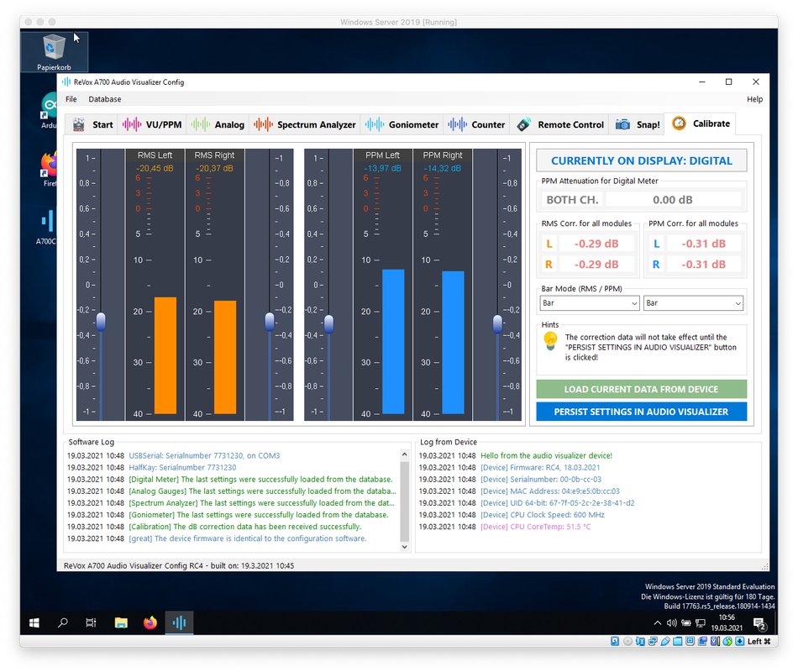Click the status bar build text
Viewport: 798px width, 672px height.
click(179, 565)
